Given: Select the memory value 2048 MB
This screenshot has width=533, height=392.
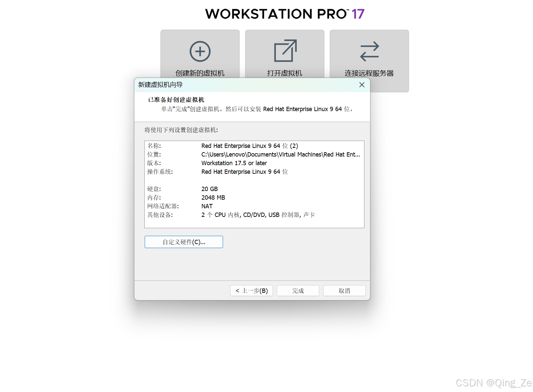Looking at the screenshot, I should [x=213, y=198].
